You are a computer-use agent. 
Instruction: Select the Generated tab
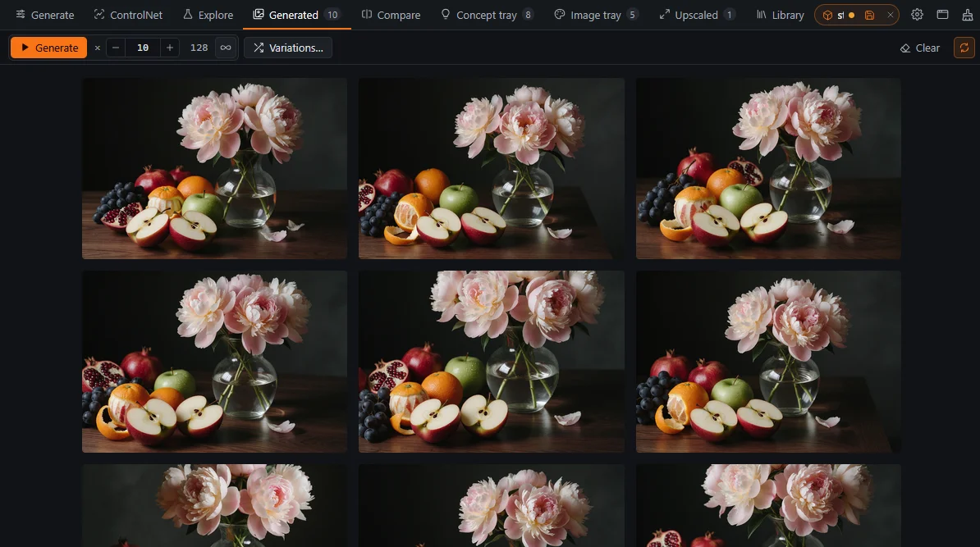[296, 15]
